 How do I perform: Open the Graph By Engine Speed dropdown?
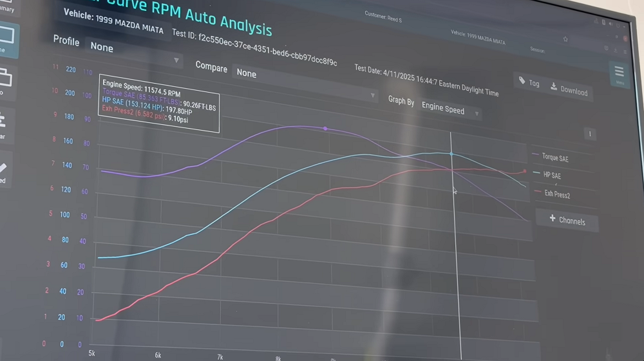pyautogui.click(x=450, y=109)
